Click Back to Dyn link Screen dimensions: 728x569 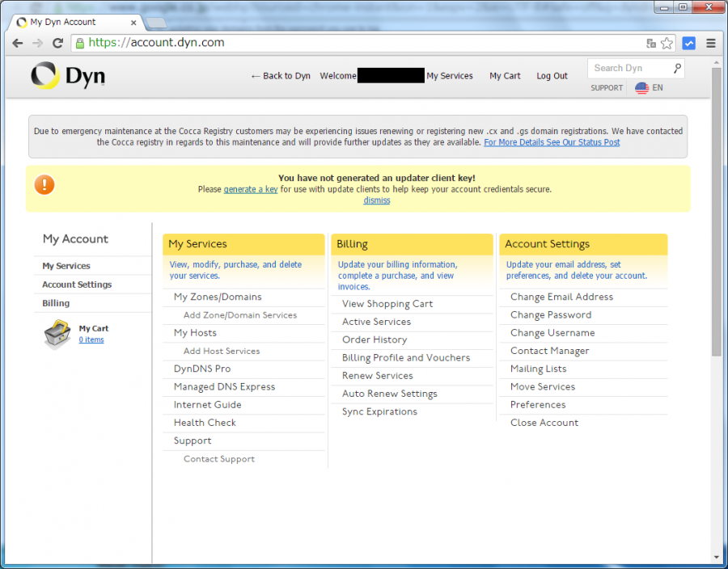pyautogui.click(x=281, y=76)
